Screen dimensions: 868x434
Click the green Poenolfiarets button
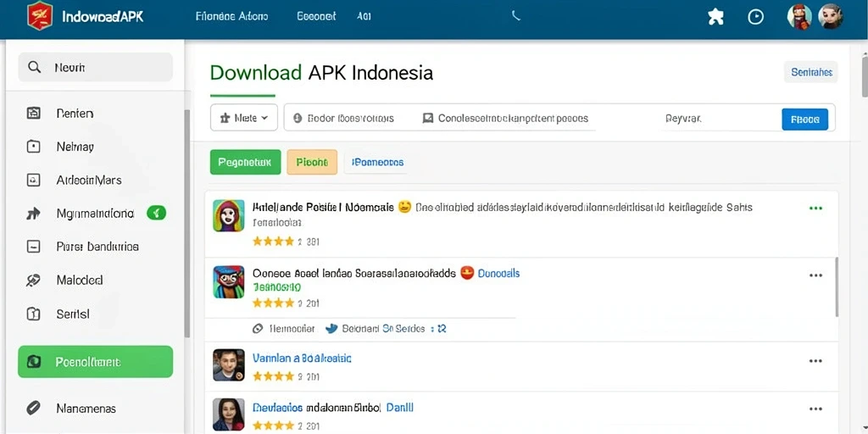(95, 362)
